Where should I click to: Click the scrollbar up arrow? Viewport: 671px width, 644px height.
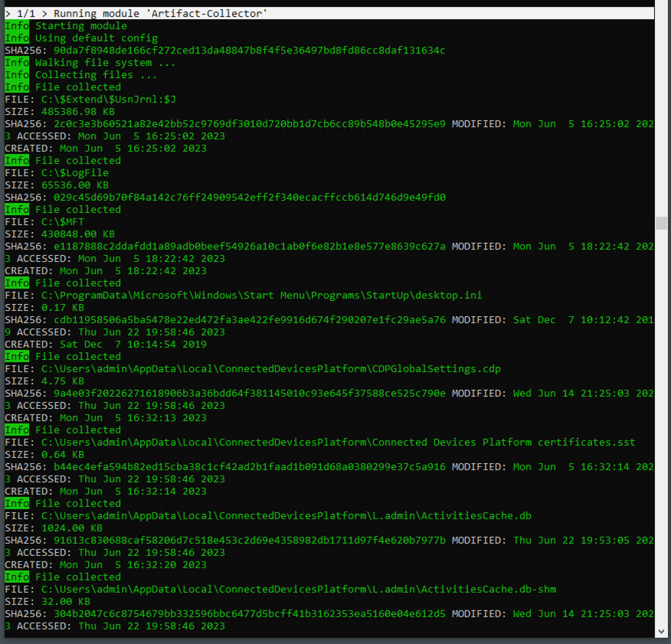662,13
